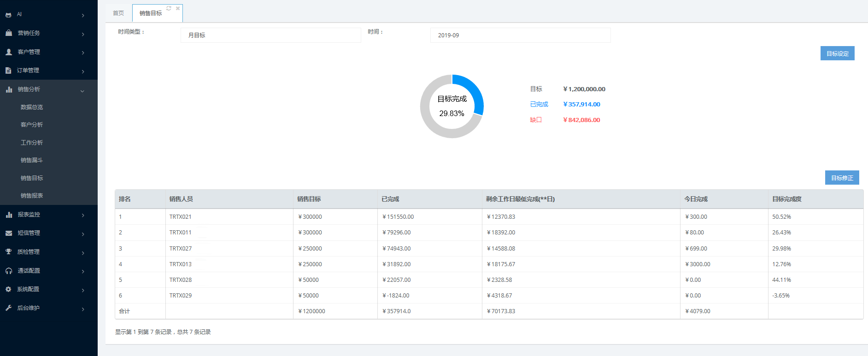Click the 目标修正 button

(842, 178)
